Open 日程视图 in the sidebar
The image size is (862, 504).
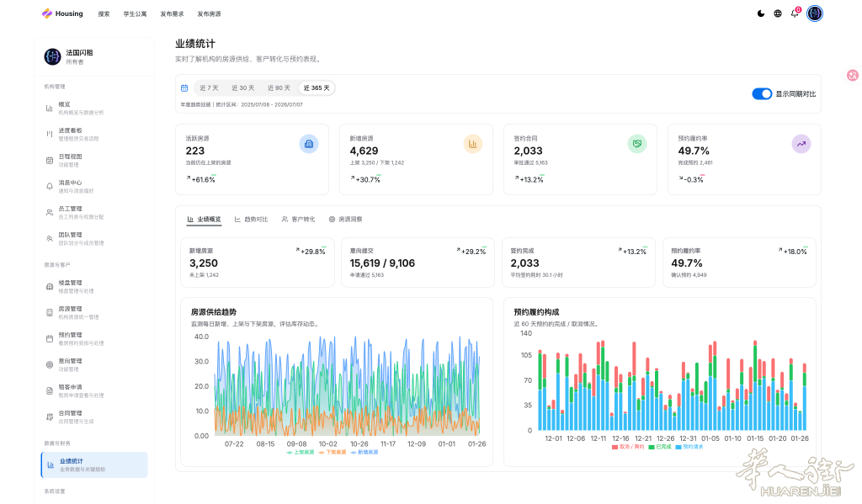[x=94, y=161]
